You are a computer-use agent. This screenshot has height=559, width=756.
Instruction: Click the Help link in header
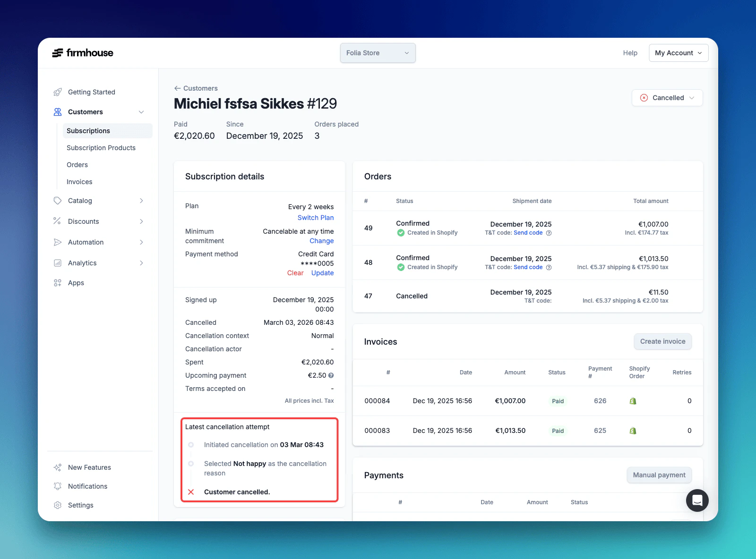pos(630,53)
